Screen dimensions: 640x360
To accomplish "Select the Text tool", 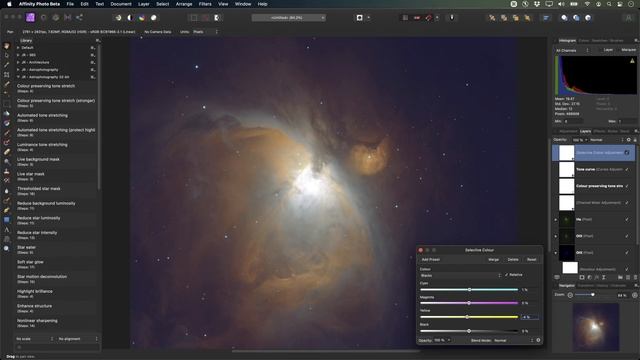I will (x=7, y=229).
